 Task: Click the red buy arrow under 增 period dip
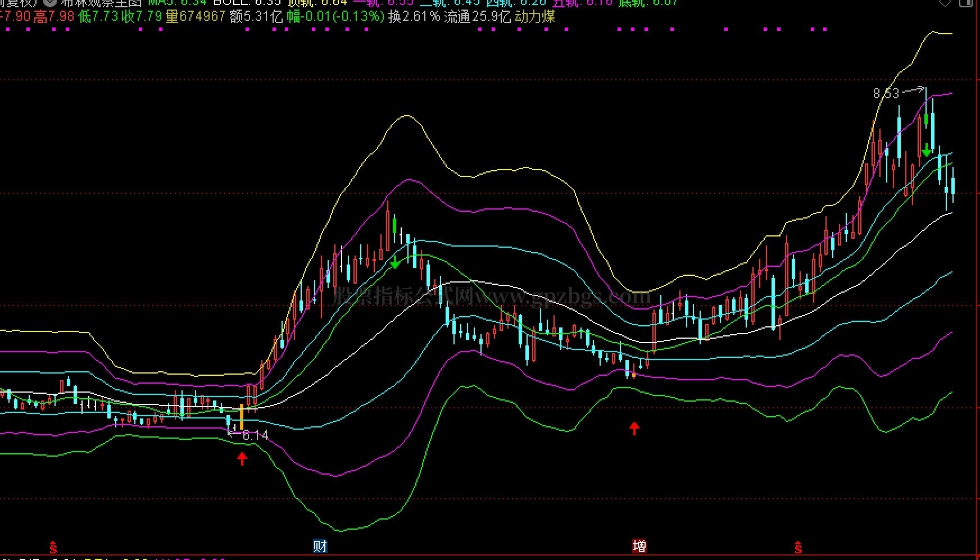coord(634,429)
